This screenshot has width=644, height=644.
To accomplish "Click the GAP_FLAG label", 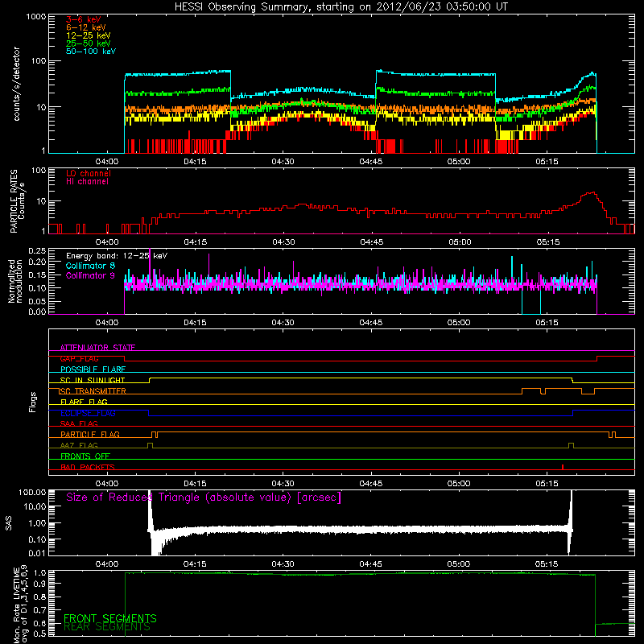I will pos(79,358).
